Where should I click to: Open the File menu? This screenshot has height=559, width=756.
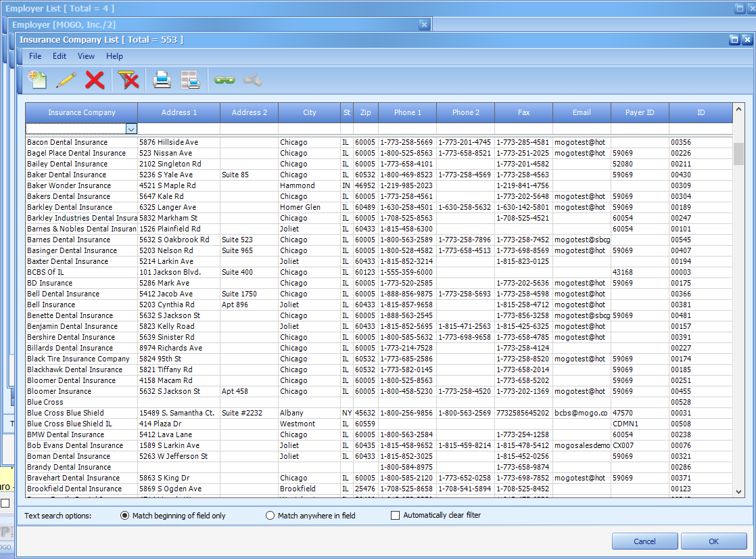[35, 56]
